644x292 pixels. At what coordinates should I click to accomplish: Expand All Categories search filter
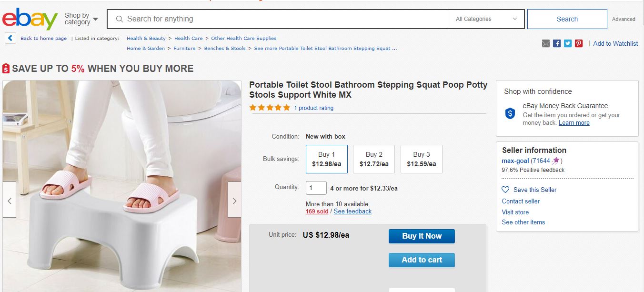tap(486, 19)
